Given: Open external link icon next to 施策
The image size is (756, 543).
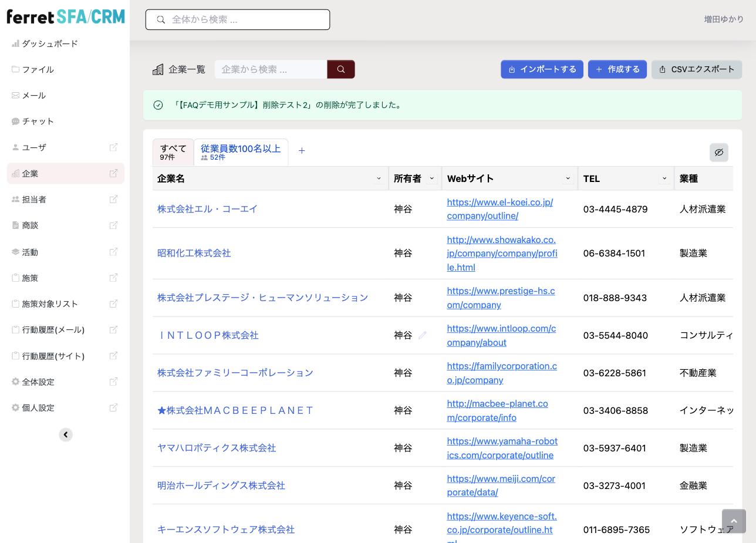Looking at the screenshot, I should pyautogui.click(x=114, y=278).
